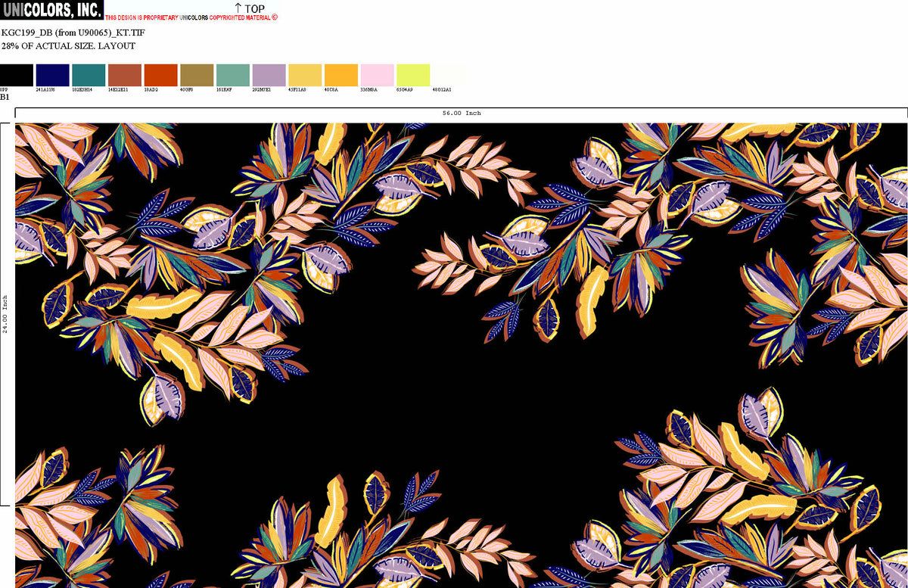Select the proprietary copyright notice text
The image size is (908, 588).
[x=191, y=17]
